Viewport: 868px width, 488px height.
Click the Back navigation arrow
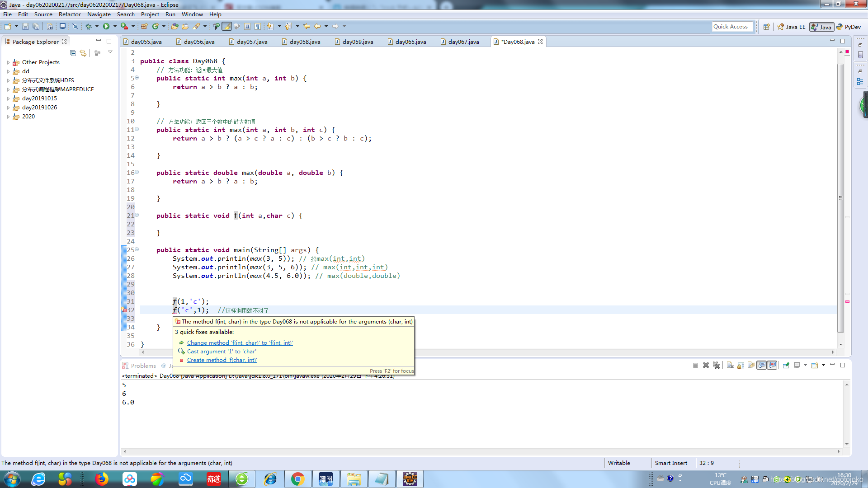(317, 27)
